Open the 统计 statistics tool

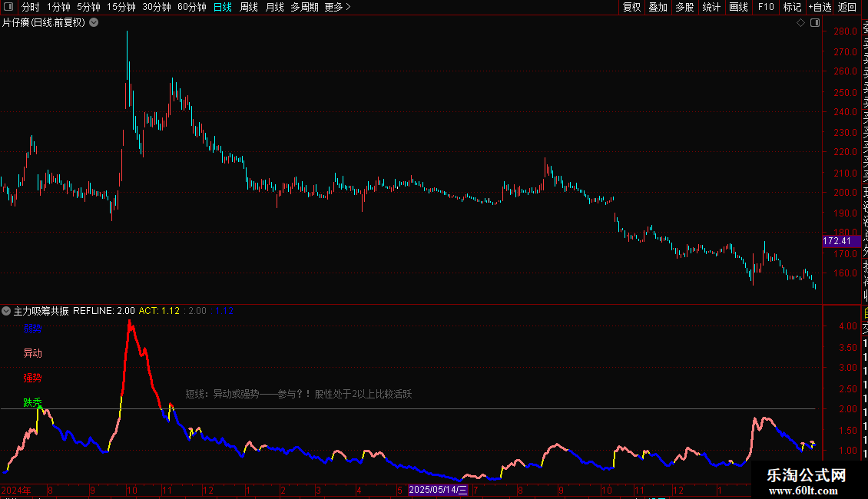711,7
